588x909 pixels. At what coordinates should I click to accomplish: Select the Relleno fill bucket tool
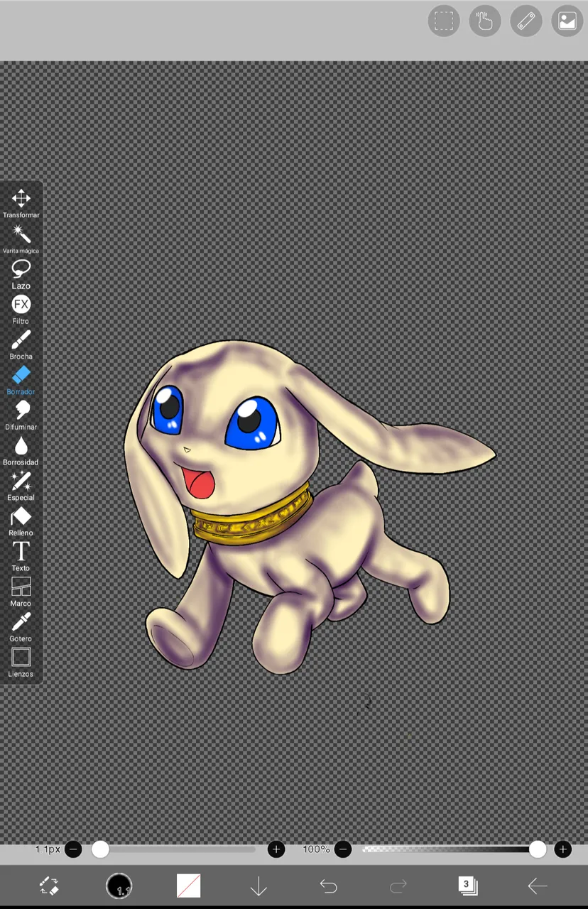click(21, 521)
